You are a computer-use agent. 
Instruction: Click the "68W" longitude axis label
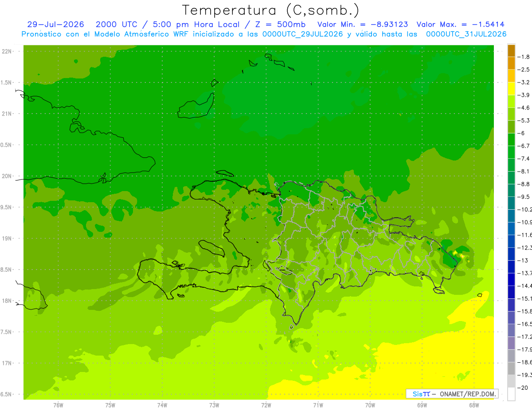click(474, 405)
